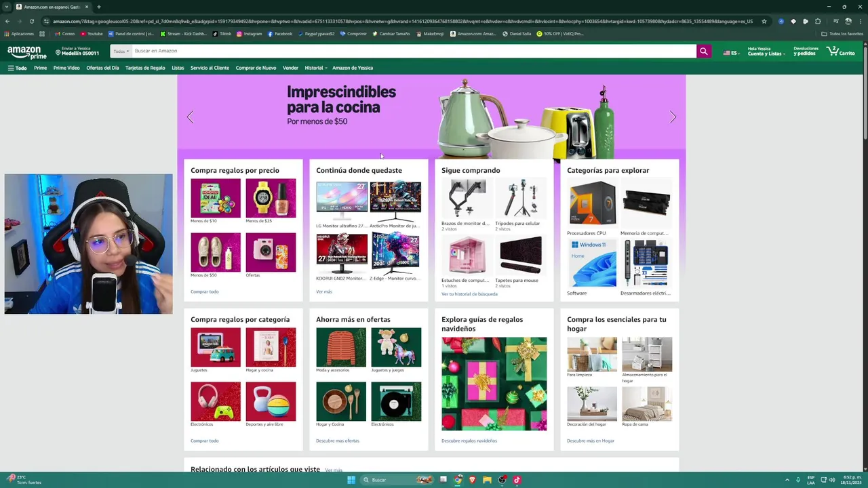This screenshot has height=488, width=868.
Task: Open the Tiktok bookmark
Action: tap(222, 34)
